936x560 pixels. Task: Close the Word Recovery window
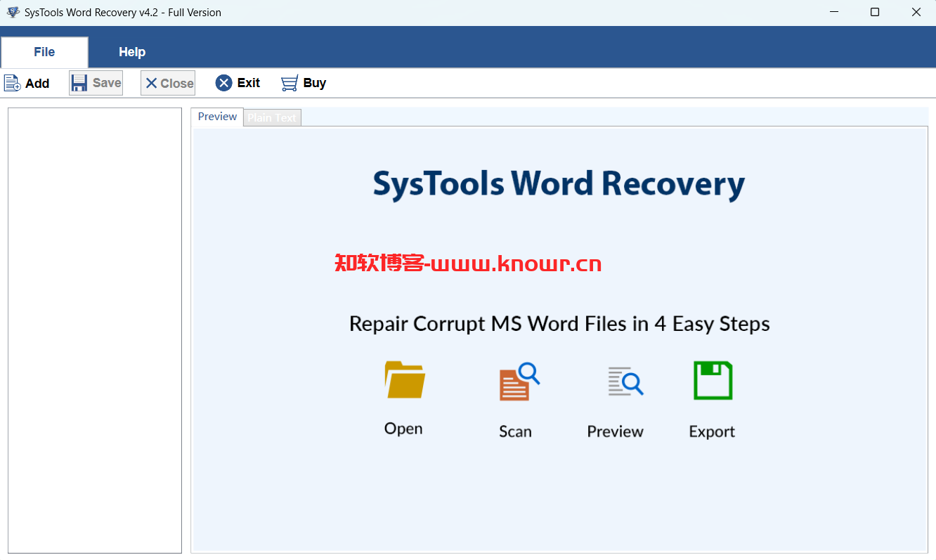click(916, 12)
